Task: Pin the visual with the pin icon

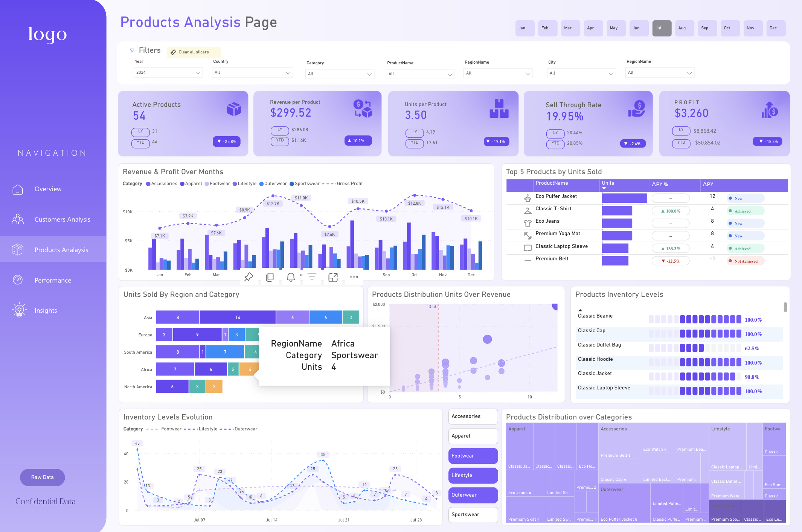Action: (249, 277)
